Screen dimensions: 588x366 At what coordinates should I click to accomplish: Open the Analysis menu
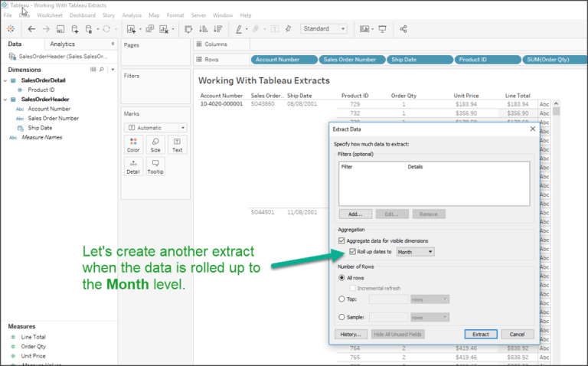click(x=132, y=15)
